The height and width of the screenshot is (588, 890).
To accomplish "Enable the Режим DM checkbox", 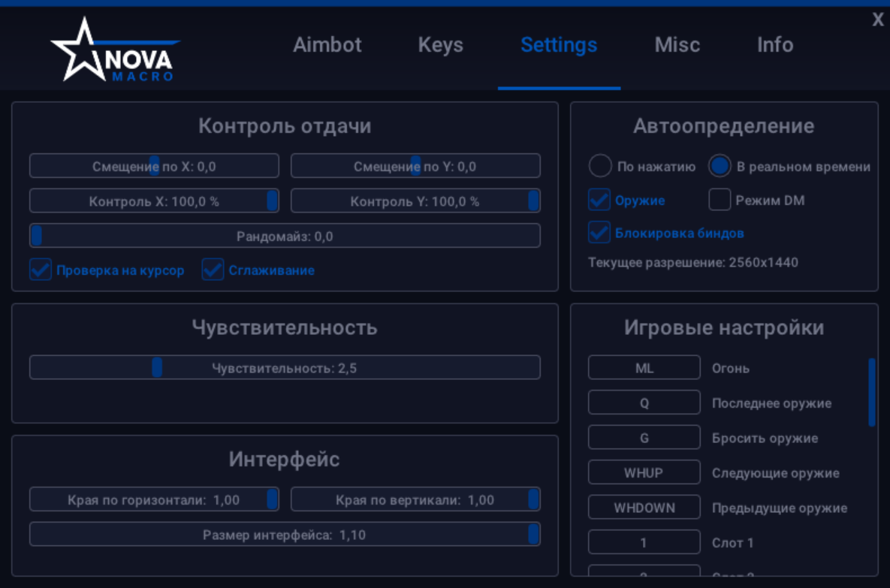I will pos(719,200).
